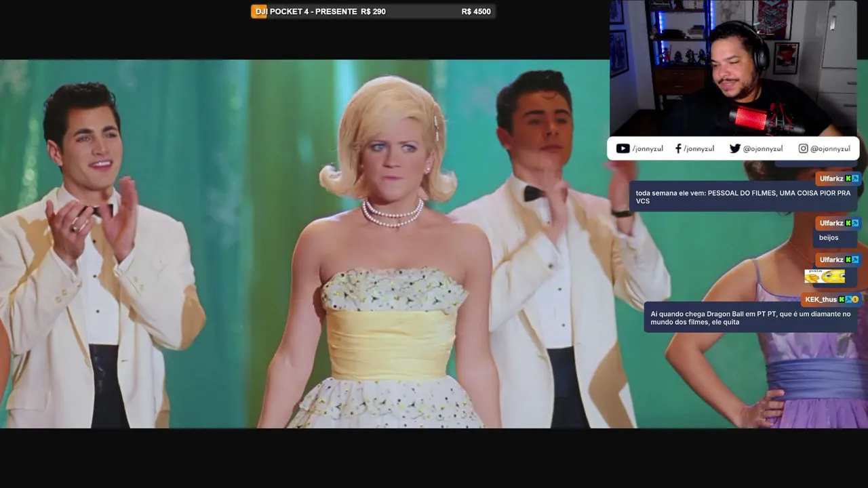Screen dimensions: 868x488
Task: Click the Instagram logo icon
Action: coord(803,148)
